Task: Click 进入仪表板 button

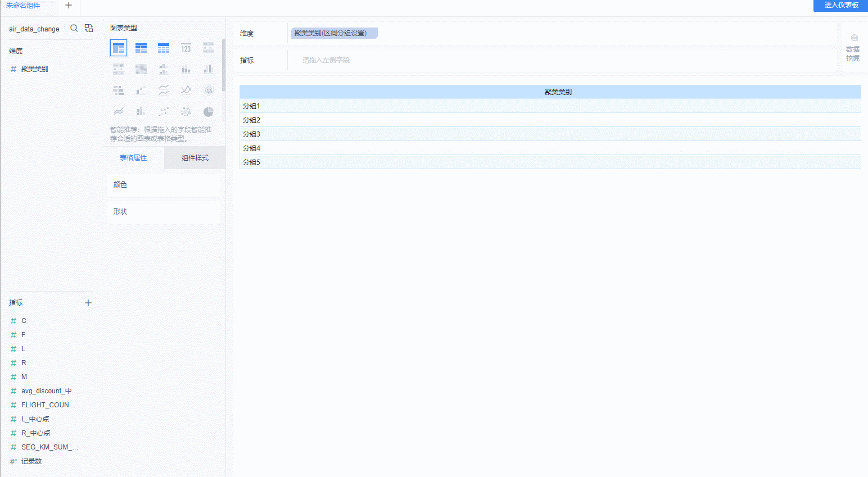Action: point(841,5)
